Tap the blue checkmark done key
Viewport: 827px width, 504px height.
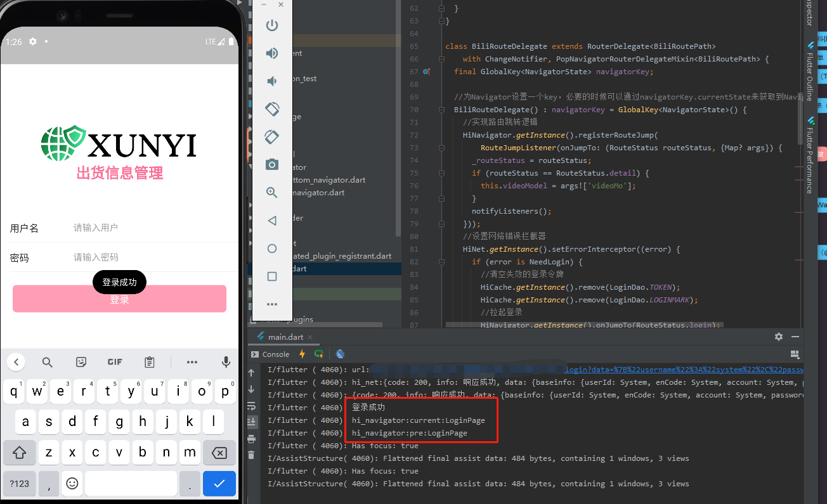pos(219,483)
